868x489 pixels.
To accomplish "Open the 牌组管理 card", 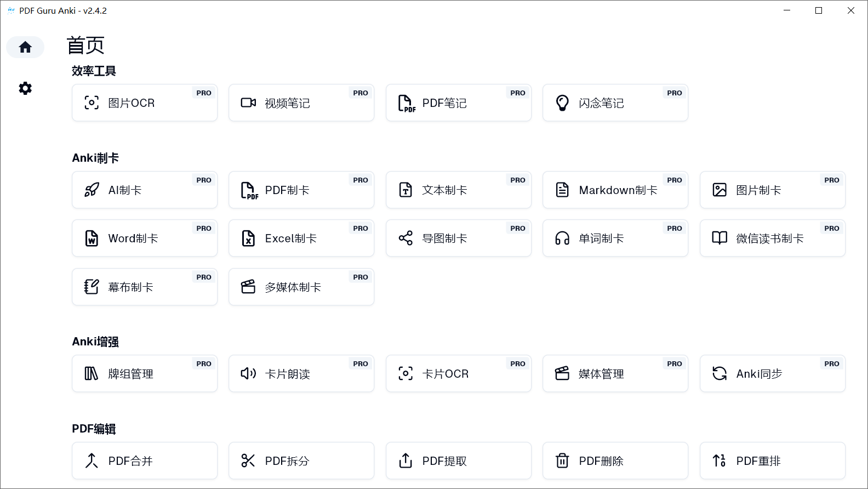I will point(145,373).
